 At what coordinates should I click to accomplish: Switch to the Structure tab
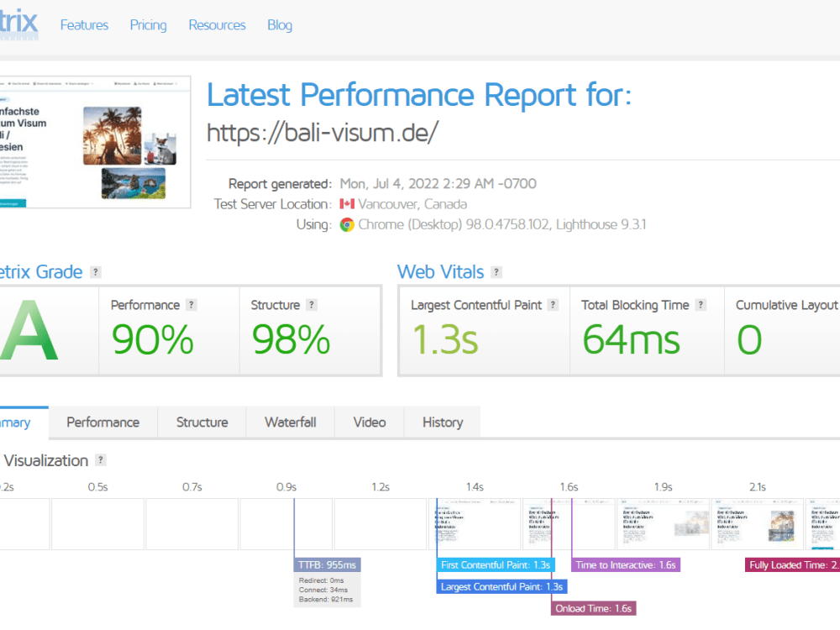click(202, 423)
